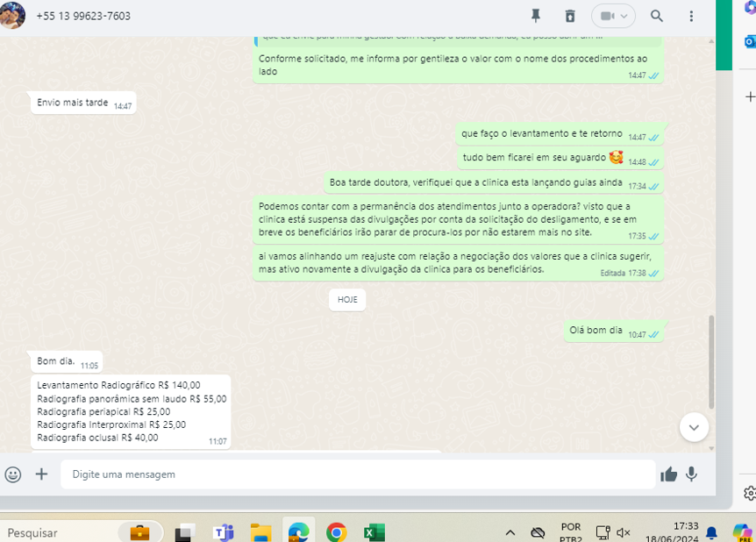Select the 'Conforme solicitado' message
This screenshot has width=756, height=542.
[x=458, y=65]
